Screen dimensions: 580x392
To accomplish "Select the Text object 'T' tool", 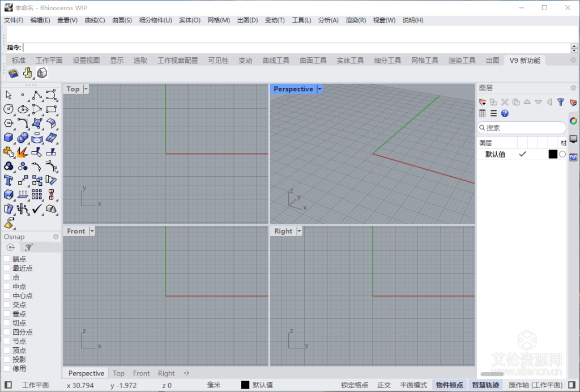I will tap(8, 180).
